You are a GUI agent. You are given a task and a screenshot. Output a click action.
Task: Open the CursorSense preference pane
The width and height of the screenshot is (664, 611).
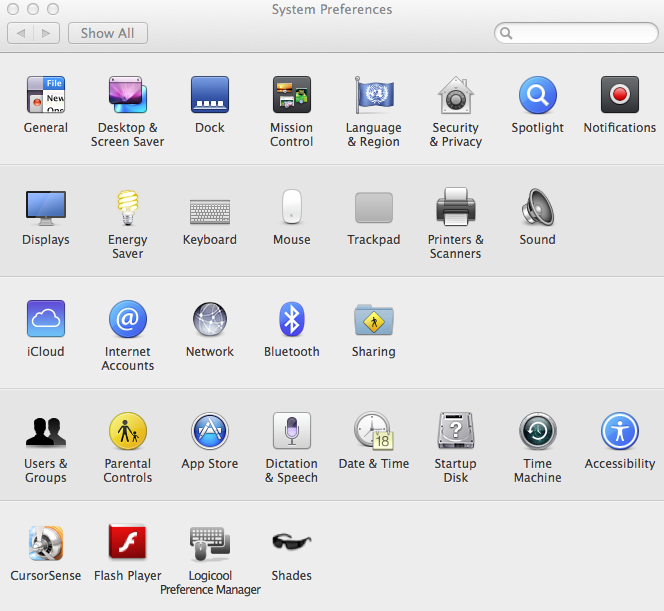pyautogui.click(x=46, y=544)
